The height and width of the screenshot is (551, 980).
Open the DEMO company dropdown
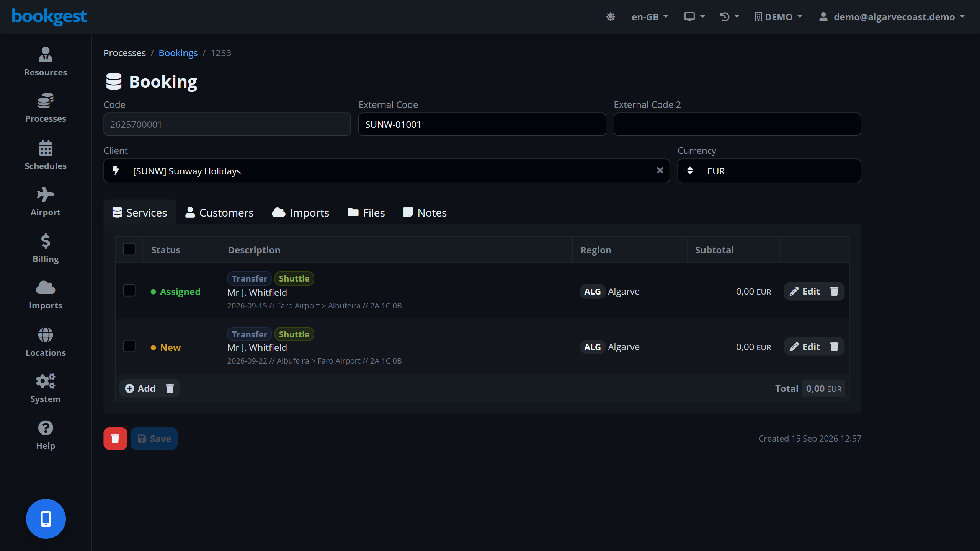pyautogui.click(x=778, y=17)
